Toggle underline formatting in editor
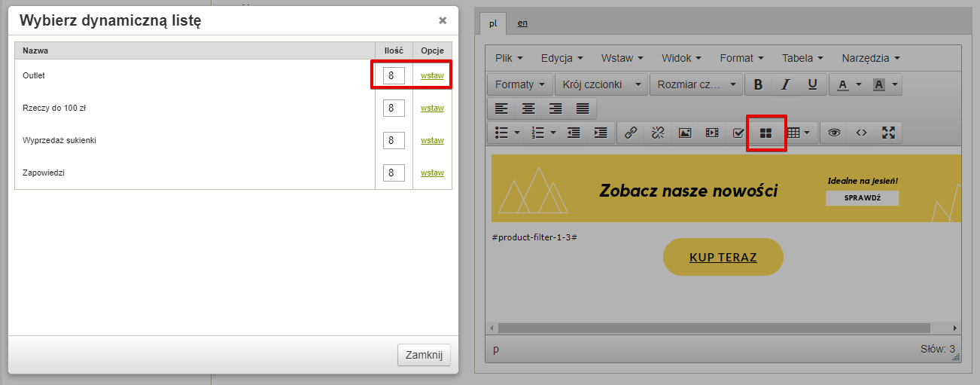 [812, 84]
